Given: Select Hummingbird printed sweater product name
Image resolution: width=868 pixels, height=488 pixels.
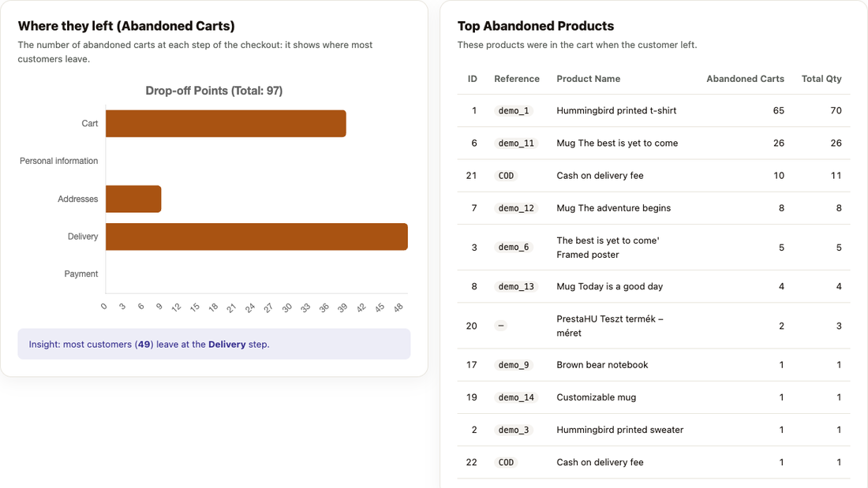Looking at the screenshot, I should pos(620,430).
